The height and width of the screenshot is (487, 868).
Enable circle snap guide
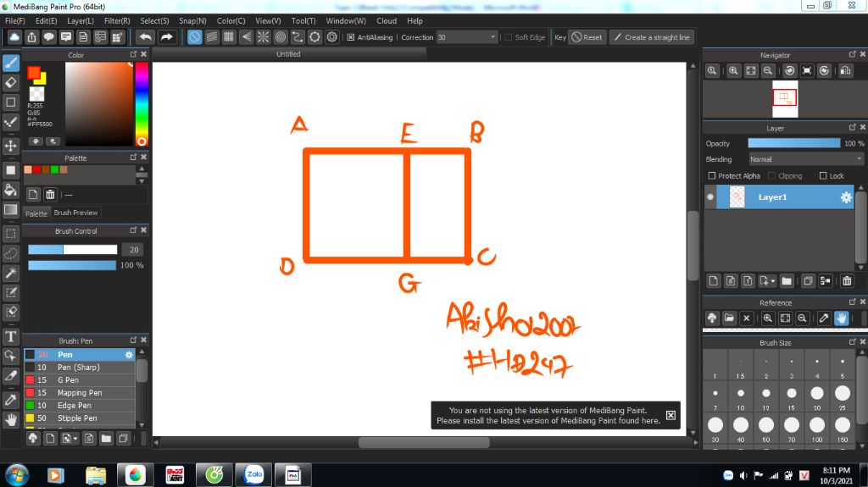point(280,37)
